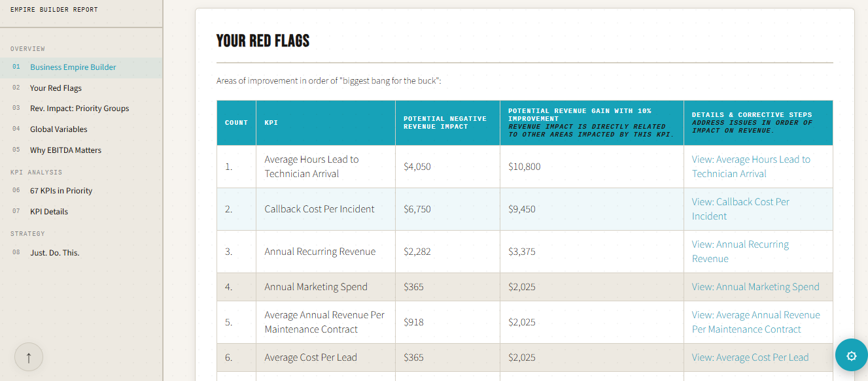
Task: Select Global Variables in sidebar
Action: (58, 129)
